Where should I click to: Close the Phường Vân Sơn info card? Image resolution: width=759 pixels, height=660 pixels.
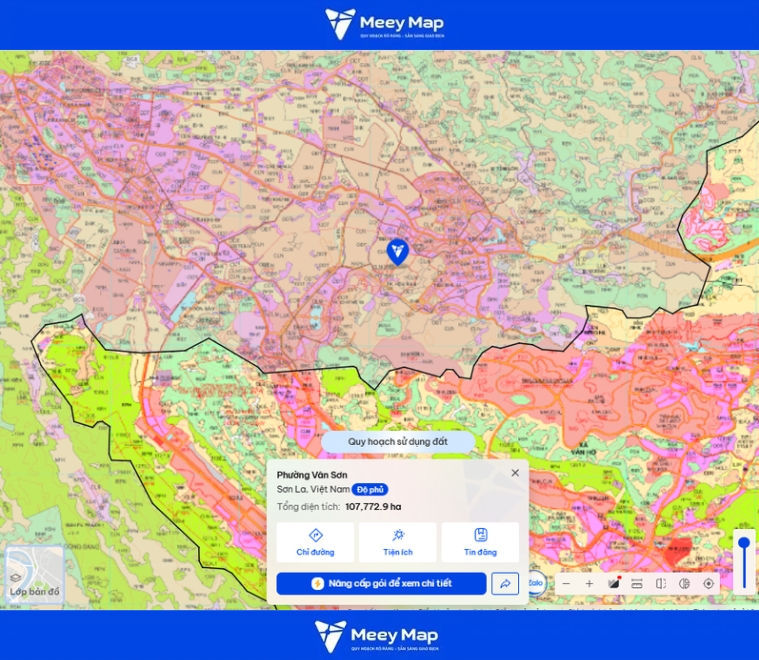515,473
